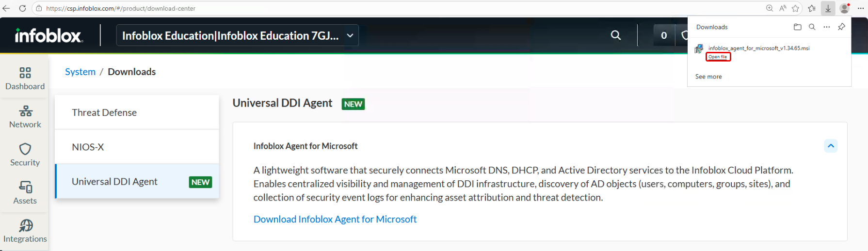This screenshot has width=868, height=251.
Task: Open the Favorites list
Action: tap(812, 8)
